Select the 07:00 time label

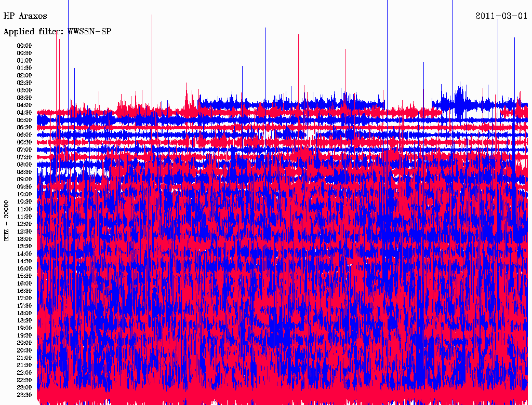24,150
